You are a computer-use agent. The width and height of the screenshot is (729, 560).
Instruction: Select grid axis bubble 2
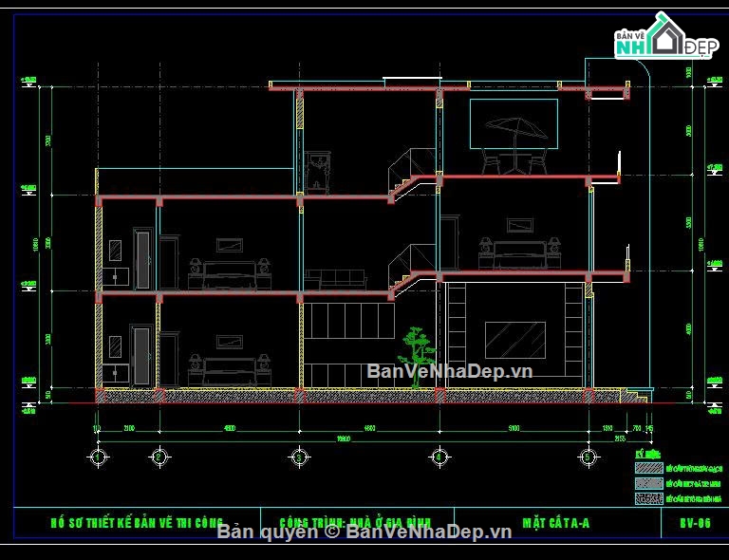(159, 457)
